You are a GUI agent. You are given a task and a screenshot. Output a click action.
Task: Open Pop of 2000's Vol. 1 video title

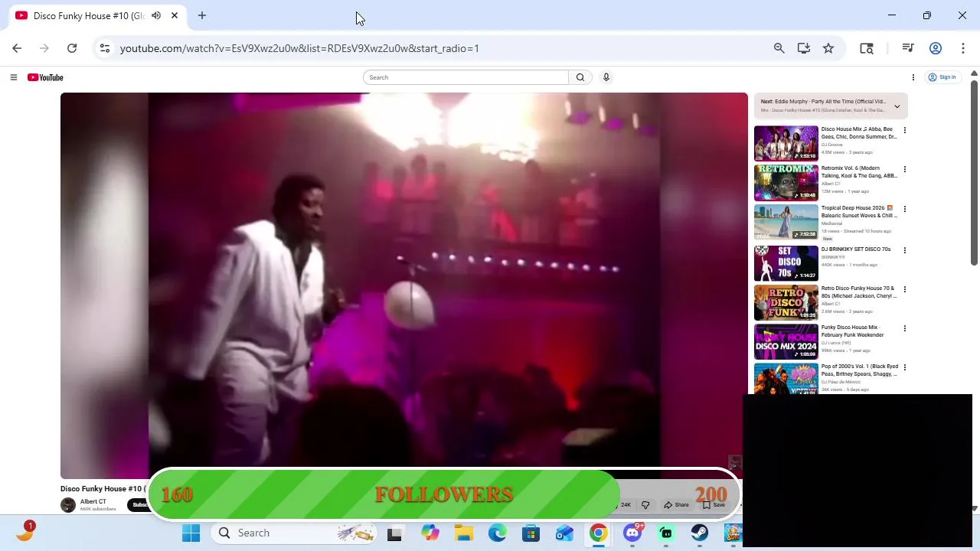click(x=859, y=370)
